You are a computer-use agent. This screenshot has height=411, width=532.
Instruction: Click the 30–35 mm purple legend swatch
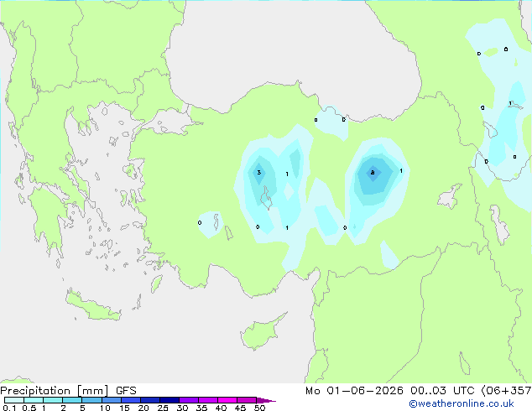[189, 400]
